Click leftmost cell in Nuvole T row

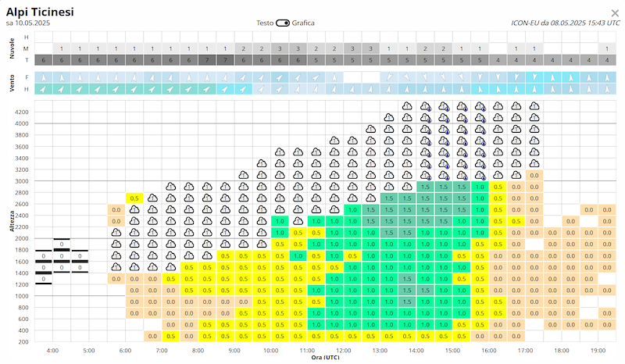coord(44,60)
